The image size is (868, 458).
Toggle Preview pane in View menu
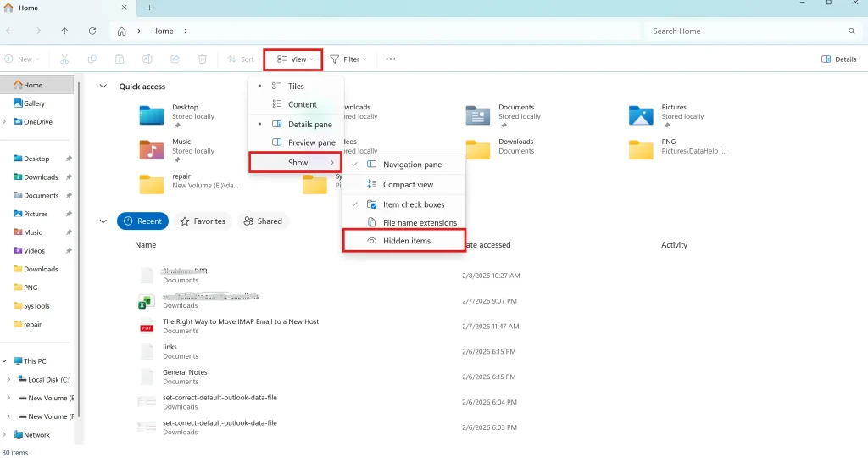[296, 142]
